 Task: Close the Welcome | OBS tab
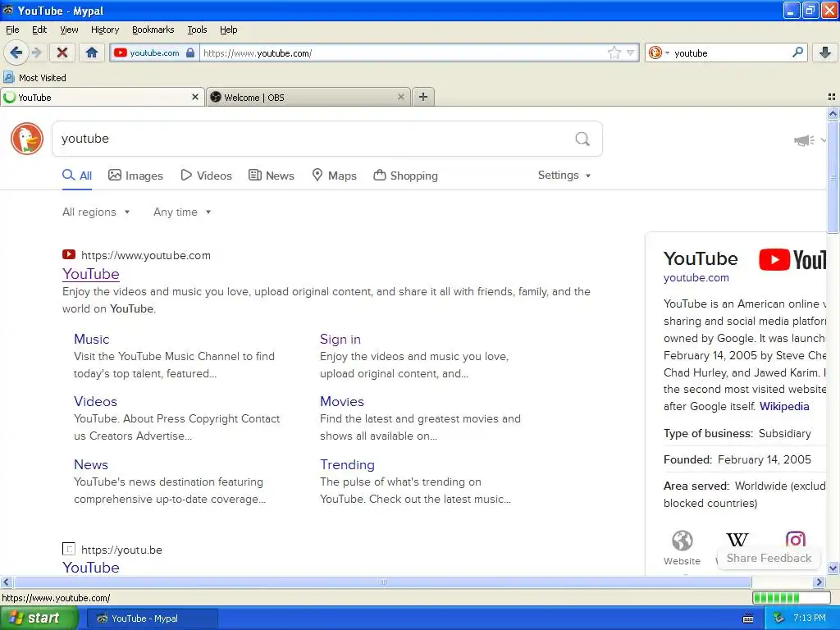(400, 97)
